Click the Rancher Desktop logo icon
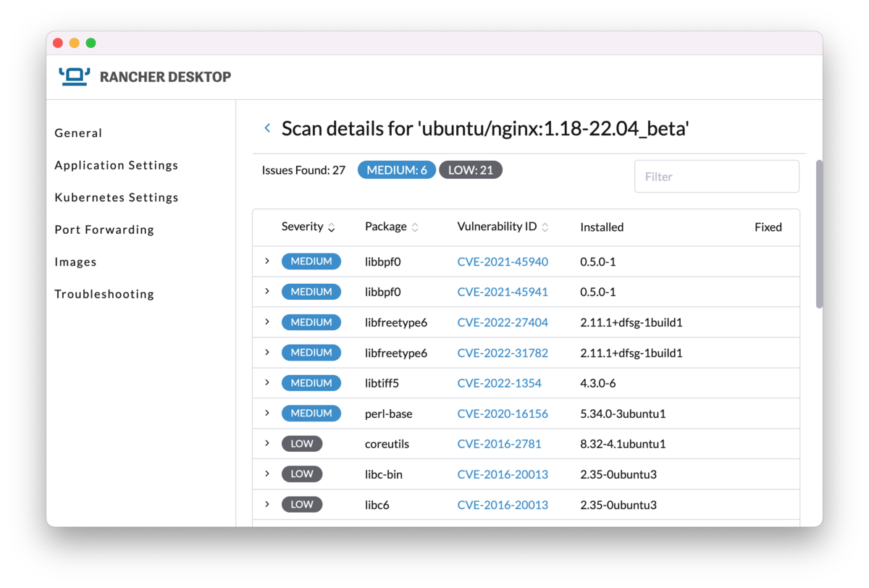This screenshot has height=588, width=869. (74, 76)
